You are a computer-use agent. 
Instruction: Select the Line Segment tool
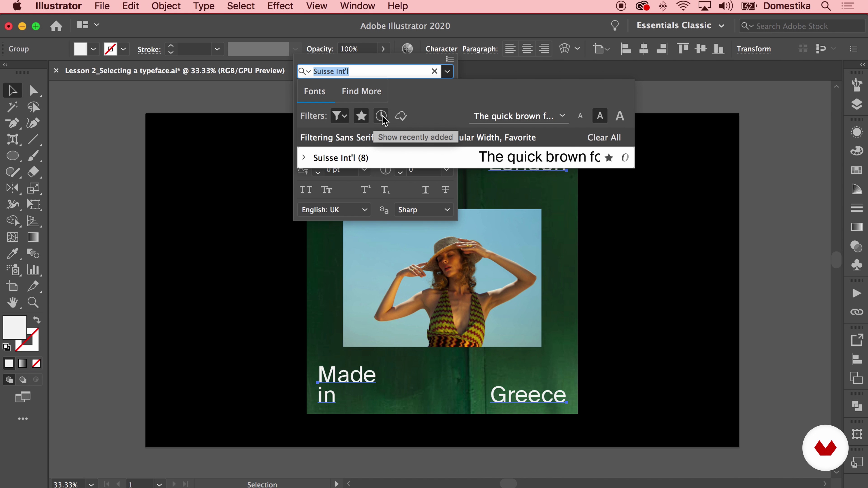click(x=33, y=139)
